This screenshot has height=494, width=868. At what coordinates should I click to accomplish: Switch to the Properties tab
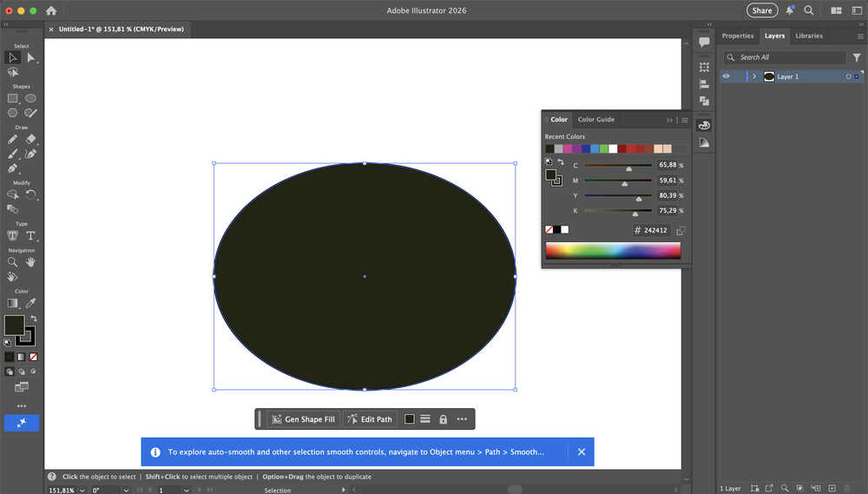coord(737,36)
